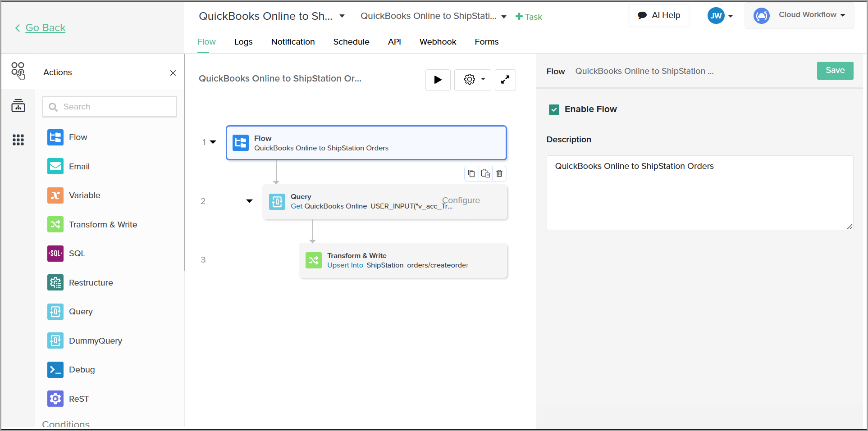Click the Save button
Screen dimensions: 868x431
coord(835,71)
